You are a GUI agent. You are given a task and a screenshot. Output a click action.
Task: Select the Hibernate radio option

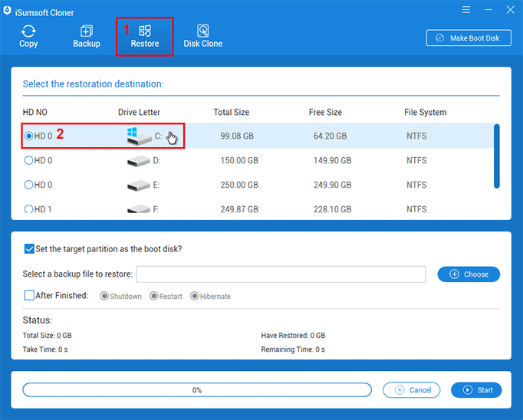click(195, 296)
